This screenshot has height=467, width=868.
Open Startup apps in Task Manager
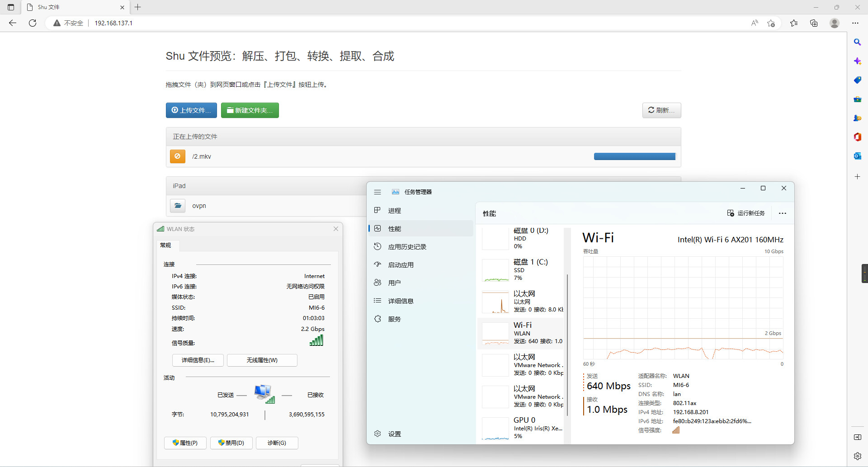(421, 265)
